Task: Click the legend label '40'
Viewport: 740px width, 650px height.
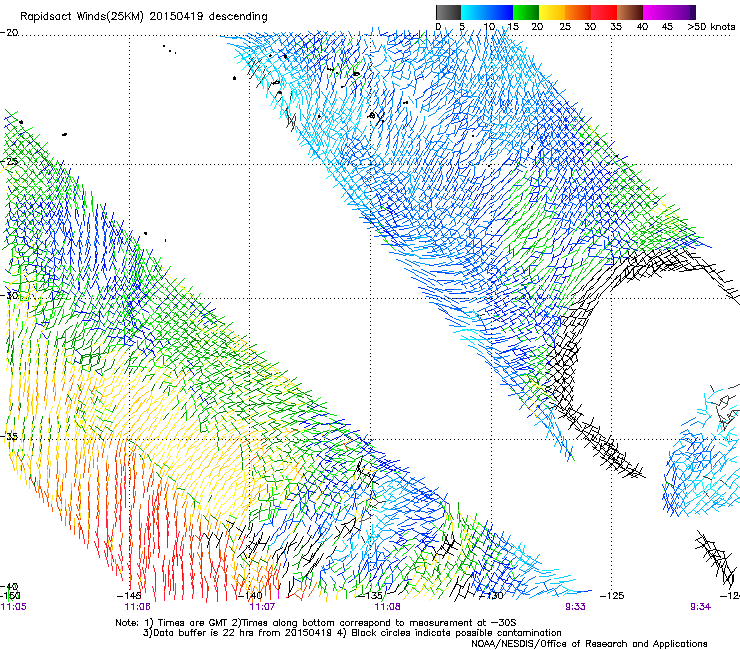Action: (x=642, y=27)
